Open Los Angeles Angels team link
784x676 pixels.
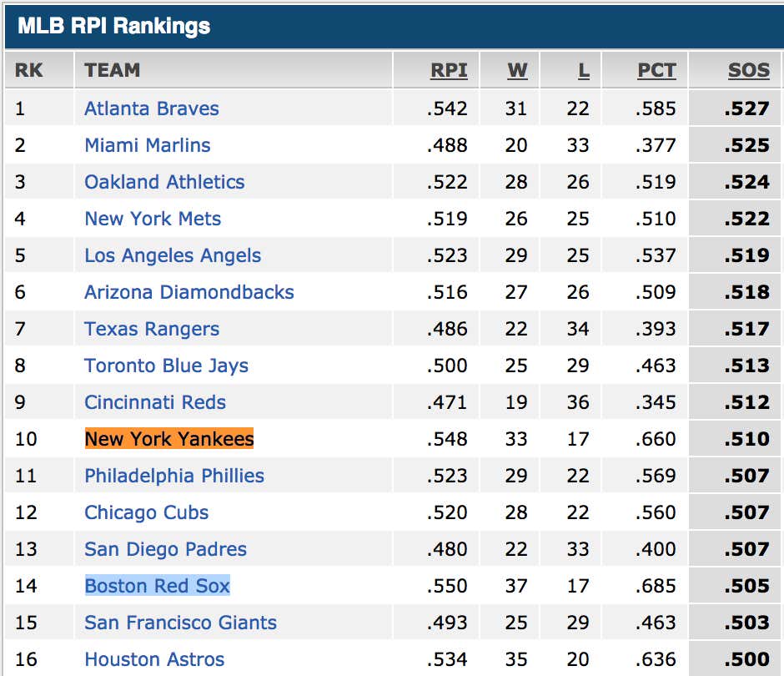173,255
